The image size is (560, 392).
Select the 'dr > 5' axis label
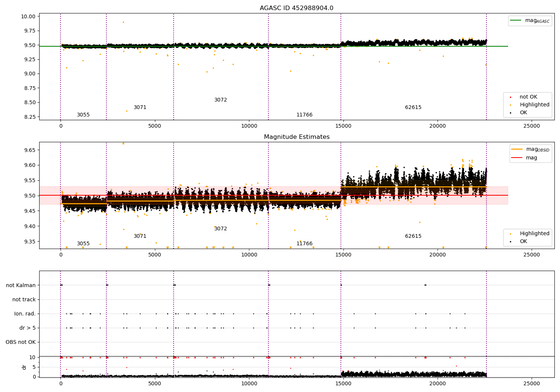28,328
